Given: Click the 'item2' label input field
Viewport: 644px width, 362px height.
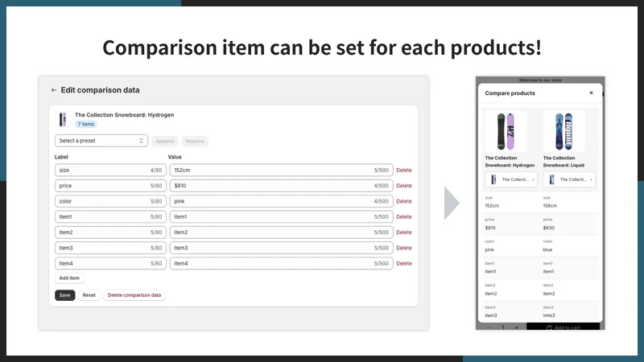Looking at the screenshot, I should point(110,232).
